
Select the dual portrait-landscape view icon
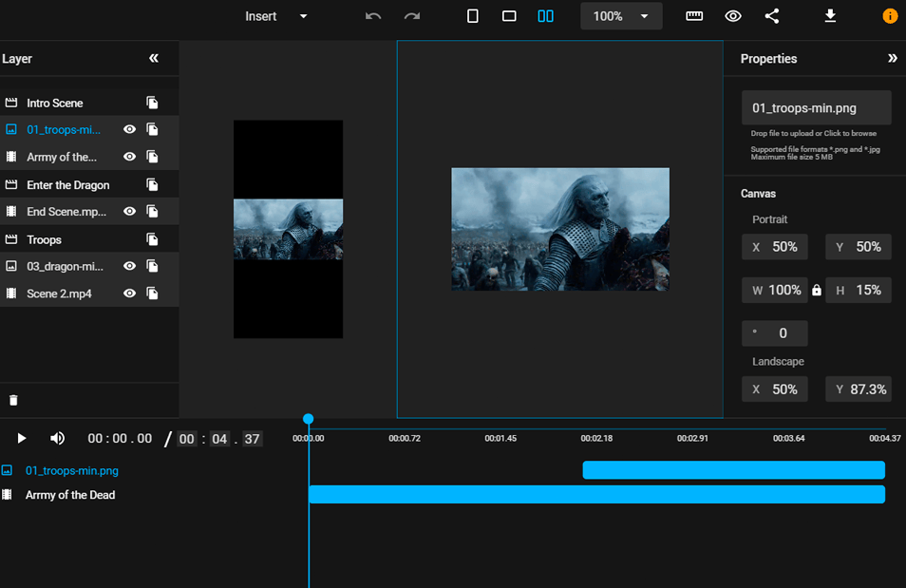[545, 16]
